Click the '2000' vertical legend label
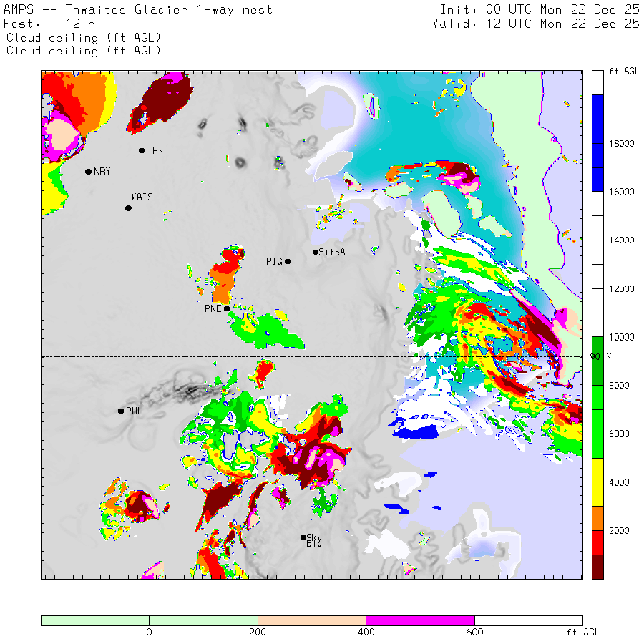 pyautogui.click(x=620, y=531)
